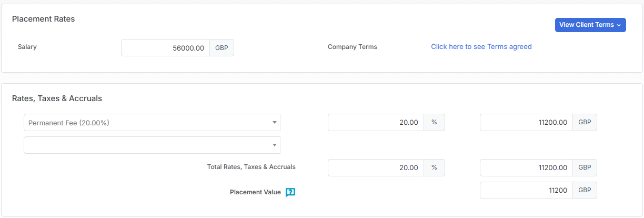The height and width of the screenshot is (218, 644).
Task: Click the GBP tag beside Placement Value
Action: [585, 190]
